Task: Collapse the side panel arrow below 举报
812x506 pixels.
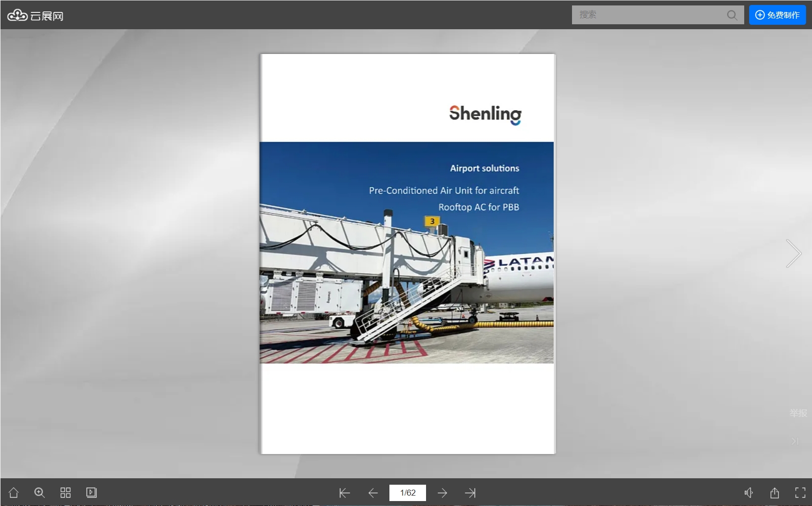Action: coord(795,441)
